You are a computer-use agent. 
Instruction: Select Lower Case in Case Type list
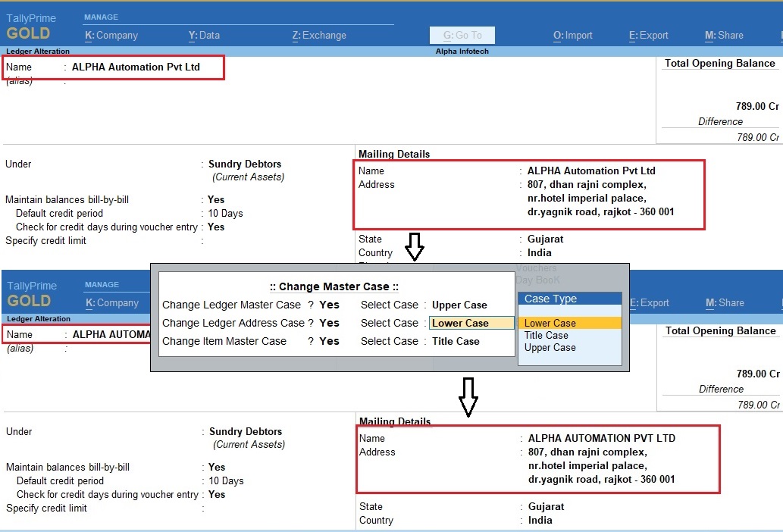[x=550, y=323]
